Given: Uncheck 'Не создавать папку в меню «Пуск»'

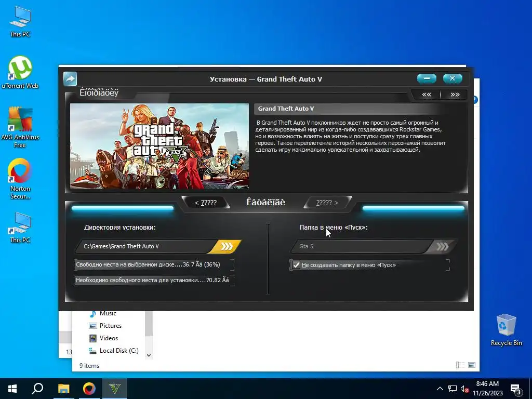Looking at the screenshot, I should point(296,265).
